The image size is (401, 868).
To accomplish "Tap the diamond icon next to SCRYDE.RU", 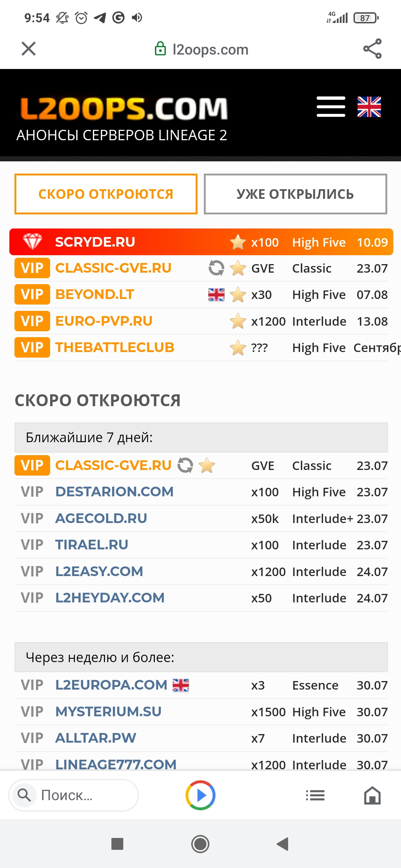I will (33, 242).
